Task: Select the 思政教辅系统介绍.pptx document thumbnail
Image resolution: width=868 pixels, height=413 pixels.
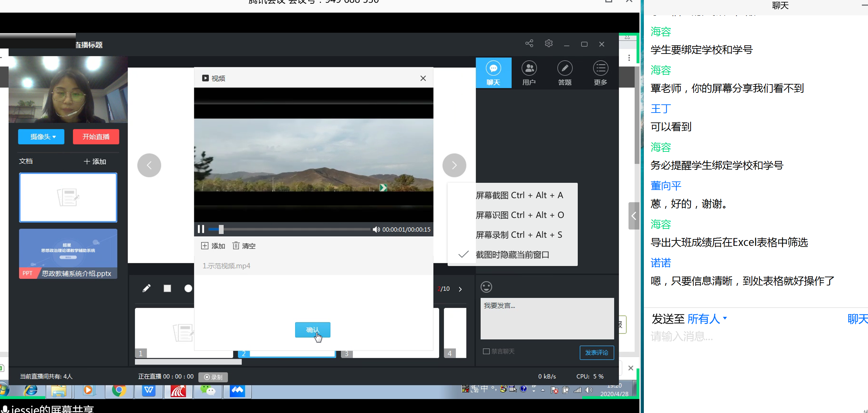Action: (68, 254)
